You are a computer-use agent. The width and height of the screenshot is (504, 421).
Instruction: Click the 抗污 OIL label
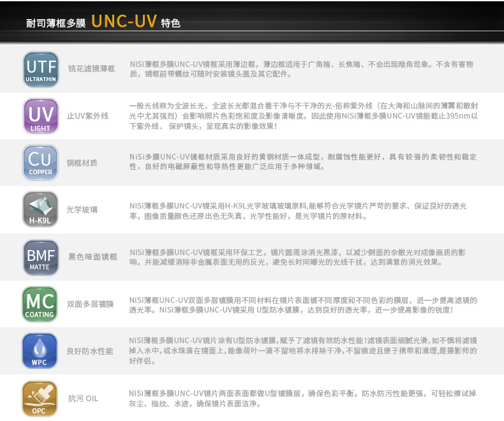(83, 399)
